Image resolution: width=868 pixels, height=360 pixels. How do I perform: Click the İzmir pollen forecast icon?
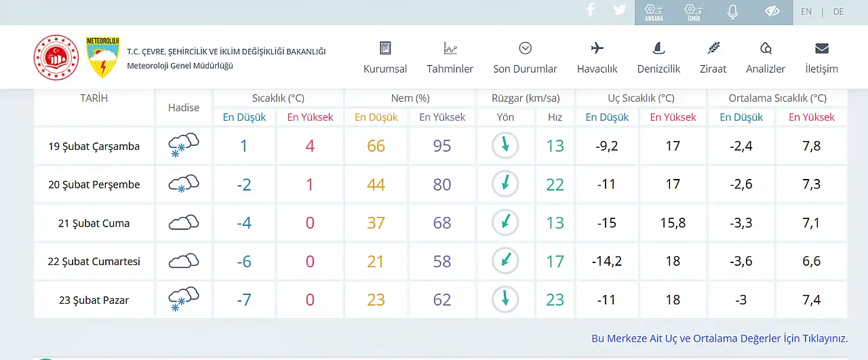pyautogui.click(x=693, y=12)
